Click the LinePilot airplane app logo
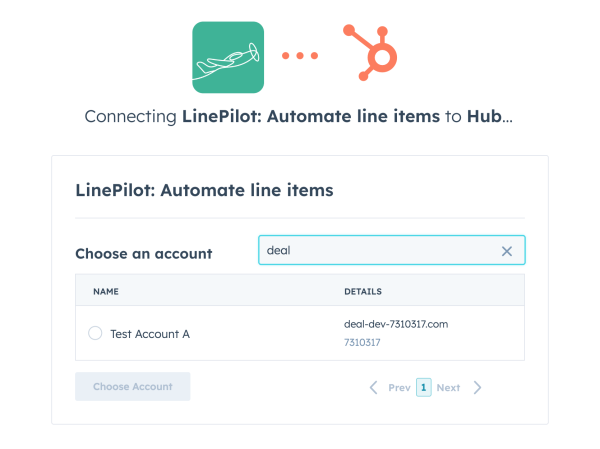This screenshot has height=449, width=600. (228, 57)
